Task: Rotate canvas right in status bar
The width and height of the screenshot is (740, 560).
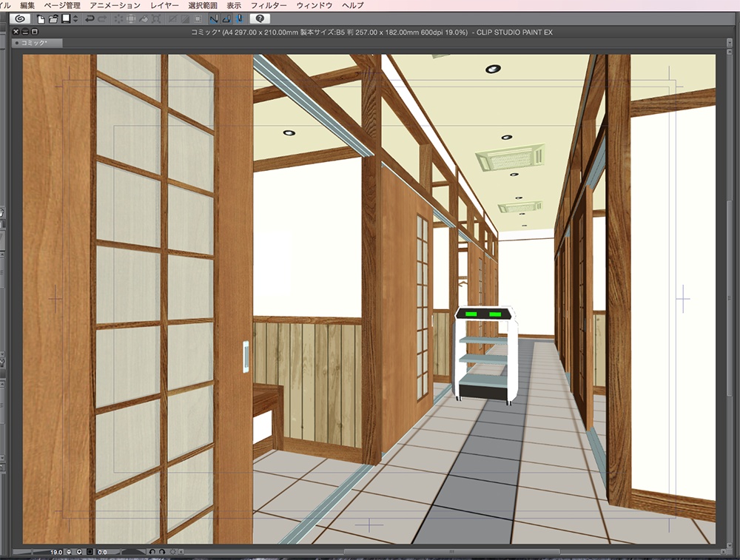Action: pos(161,552)
